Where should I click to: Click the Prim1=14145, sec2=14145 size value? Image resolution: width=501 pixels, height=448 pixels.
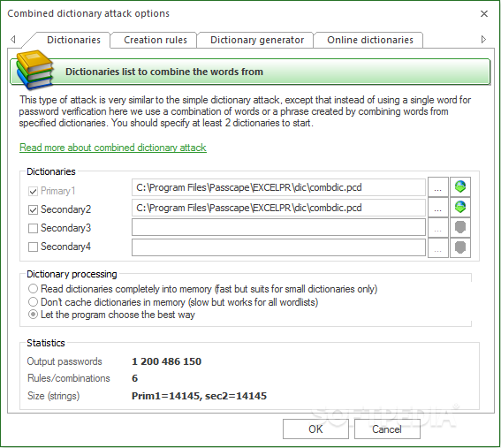tap(199, 396)
